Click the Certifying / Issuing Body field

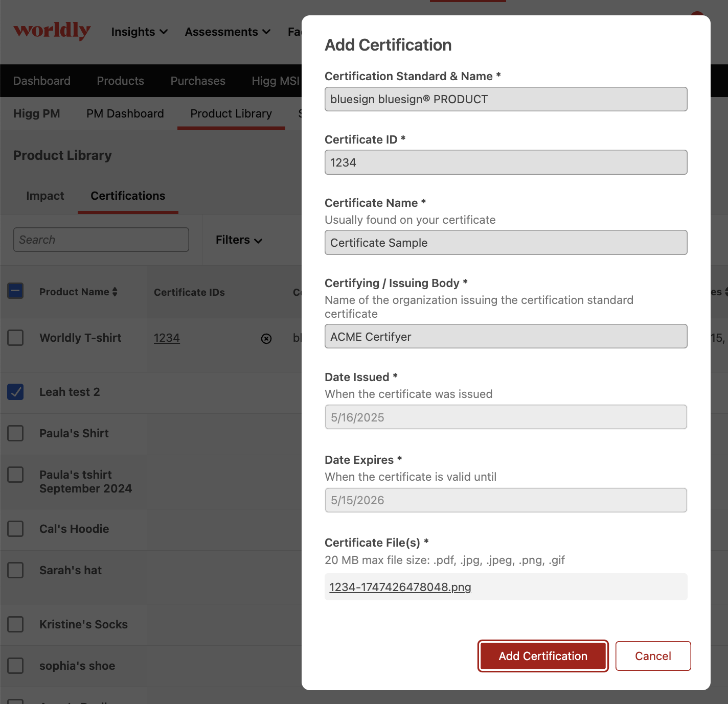click(506, 337)
